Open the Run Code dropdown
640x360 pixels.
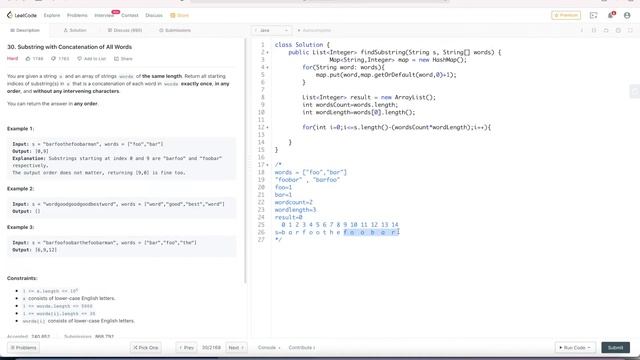pyautogui.click(x=575, y=348)
